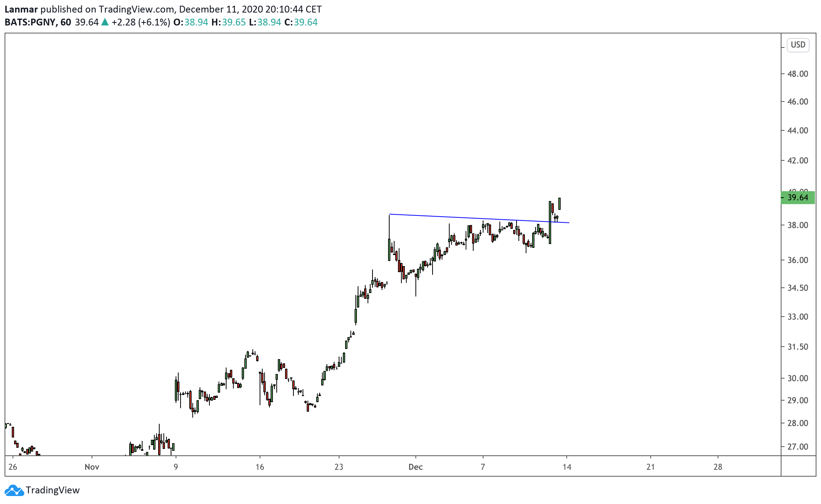The image size is (821, 504).
Task: Click the 27.00 price axis label
Action: [798, 447]
